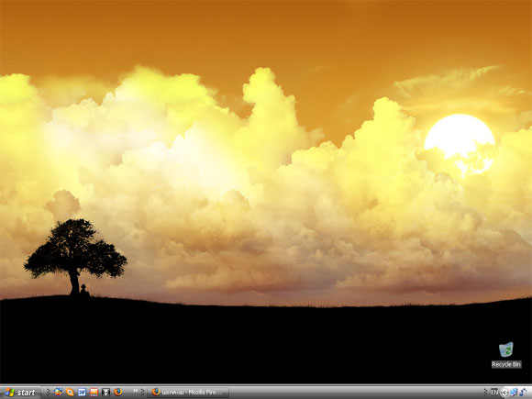
Task: Launch Microsoft Word from quick launch
Action: [x=83, y=393]
